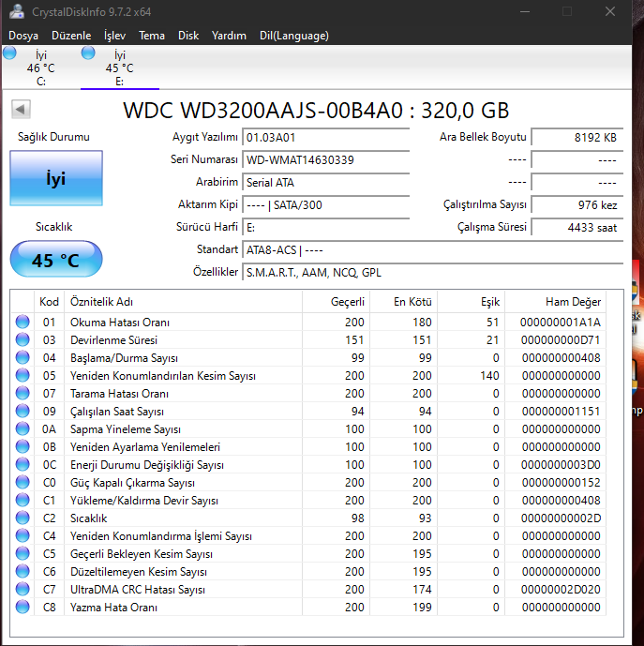Click status orb for Başlama/Durma Sayısı

22,357
